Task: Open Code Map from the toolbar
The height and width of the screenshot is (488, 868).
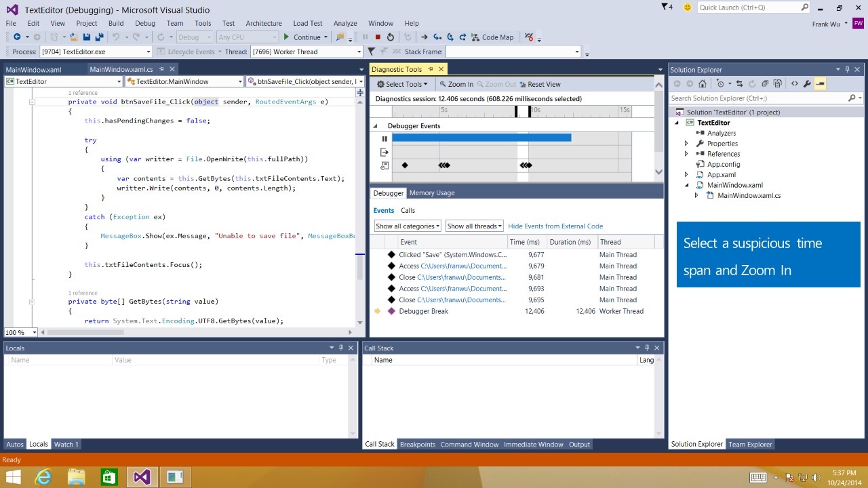Action: click(492, 37)
